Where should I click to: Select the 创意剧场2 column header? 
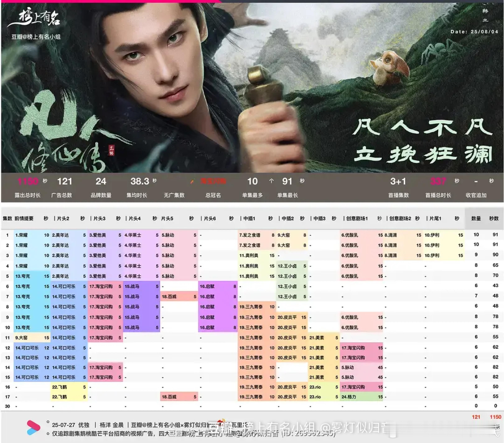pos(400,218)
